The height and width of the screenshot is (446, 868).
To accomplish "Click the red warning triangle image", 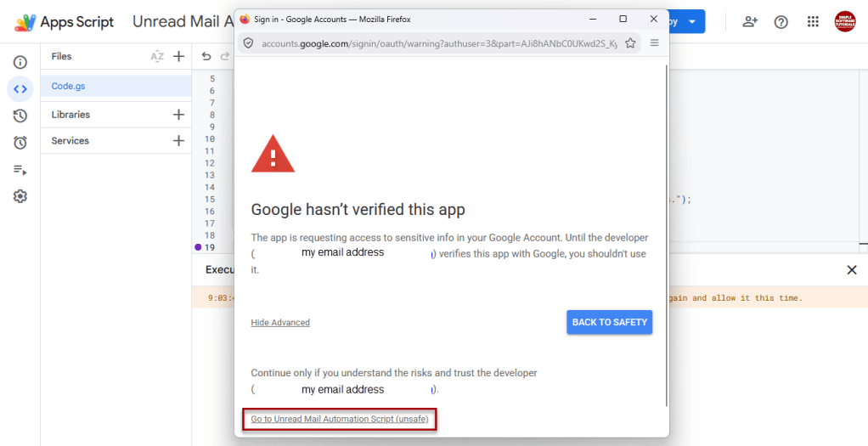I will coord(273,154).
